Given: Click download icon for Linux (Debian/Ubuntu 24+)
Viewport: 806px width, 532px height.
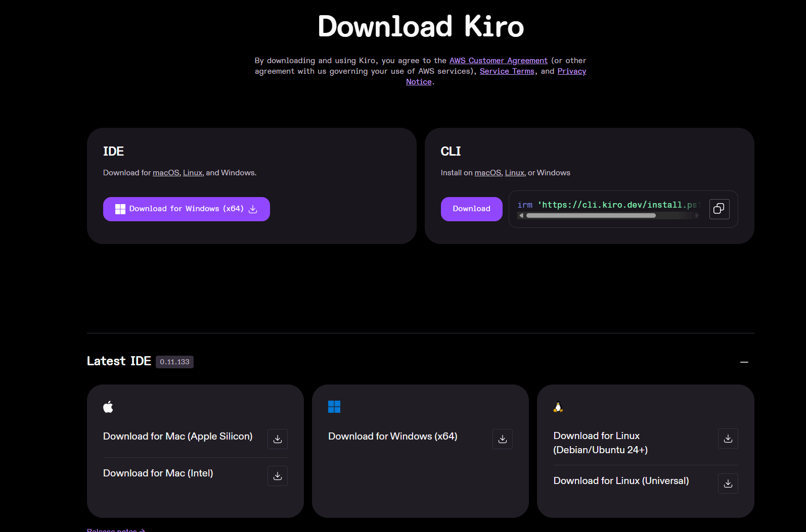Looking at the screenshot, I should [728, 439].
